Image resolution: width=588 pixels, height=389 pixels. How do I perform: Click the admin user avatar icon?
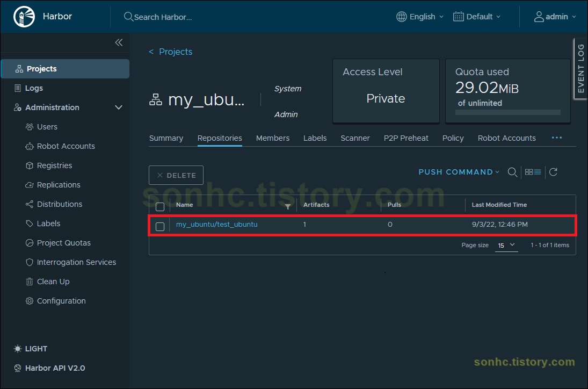[539, 17]
